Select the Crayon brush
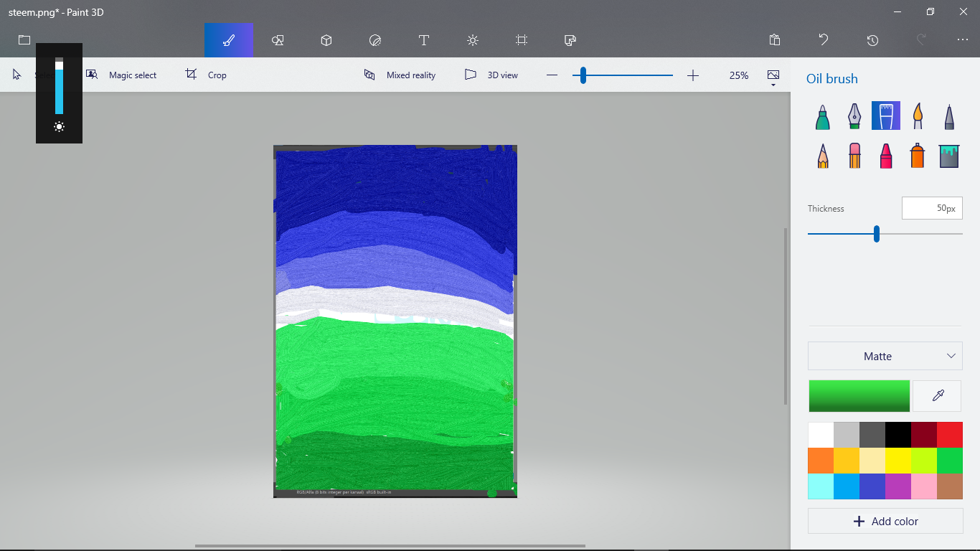Viewport: 980px width, 551px height. coord(886,155)
